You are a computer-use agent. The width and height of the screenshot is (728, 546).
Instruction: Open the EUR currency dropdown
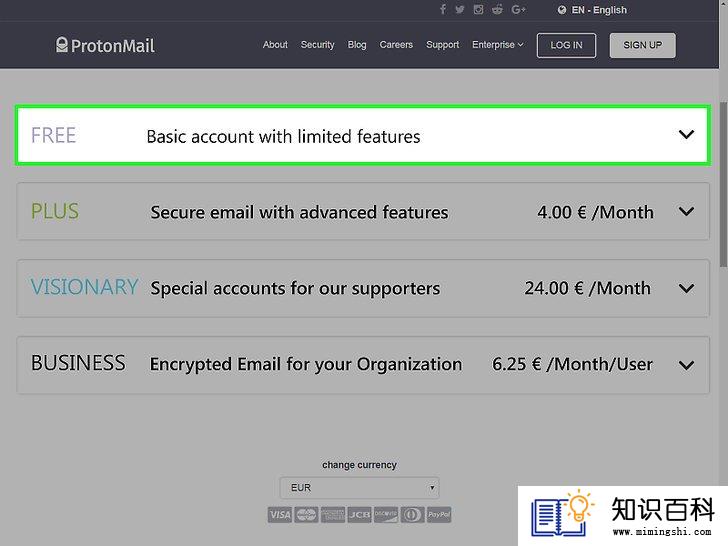(359, 488)
